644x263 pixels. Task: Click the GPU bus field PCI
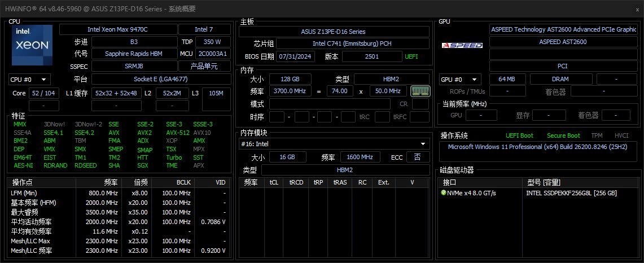click(x=563, y=66)
